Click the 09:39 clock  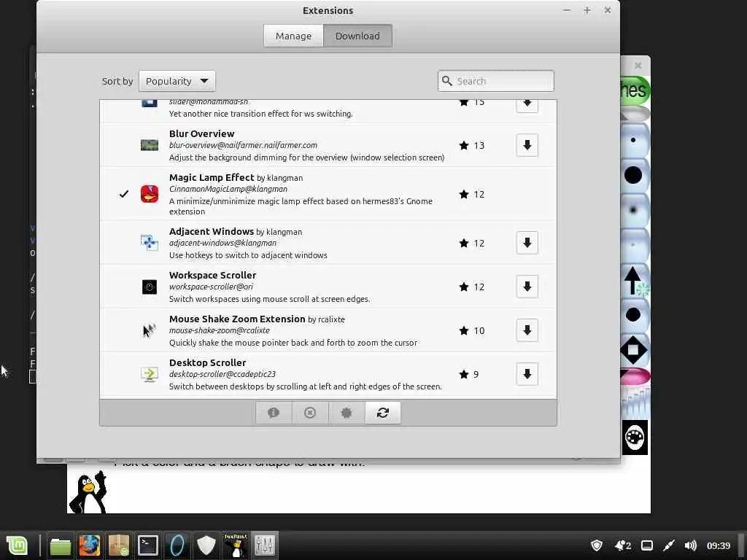pos(719,545)
